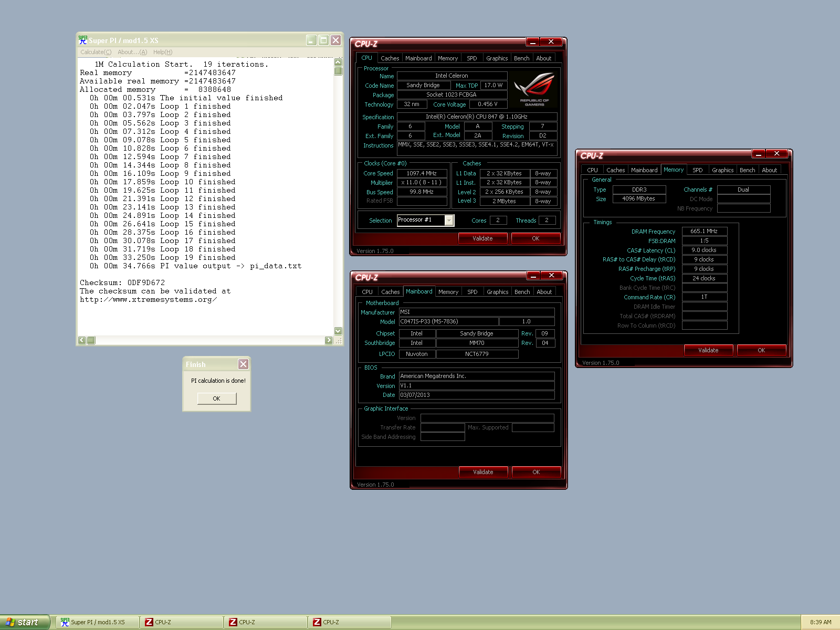Click the Memory Size 4096 MBytes field
Viewport: 840px width, 630px height.
(x=639, y=198)
